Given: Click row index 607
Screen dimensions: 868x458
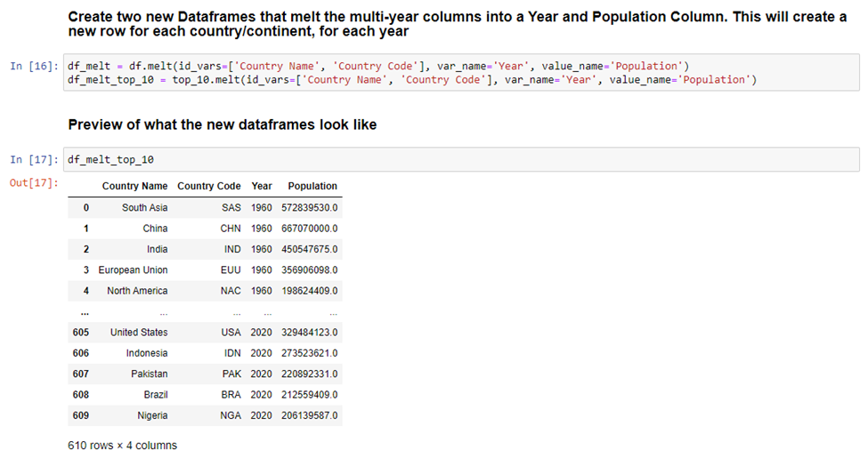Looking at the screenshot, I should 81,374.
